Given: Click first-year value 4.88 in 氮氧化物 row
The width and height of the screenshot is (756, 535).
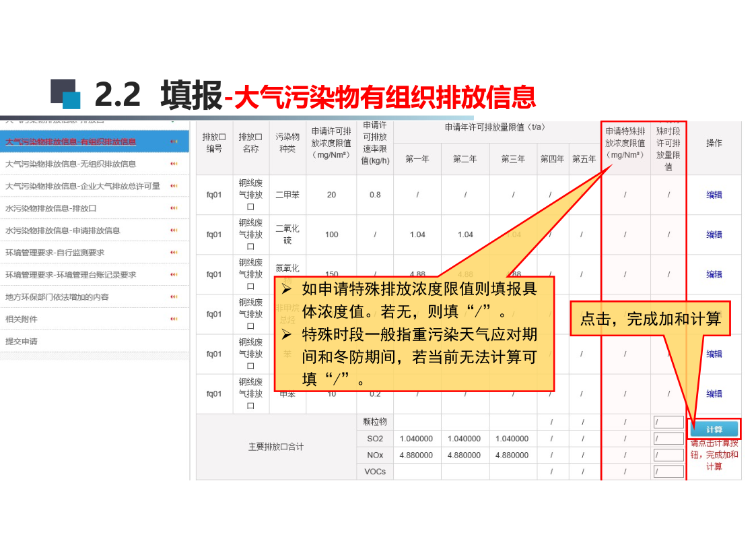Looking at the screenshot, I should 417,274.
